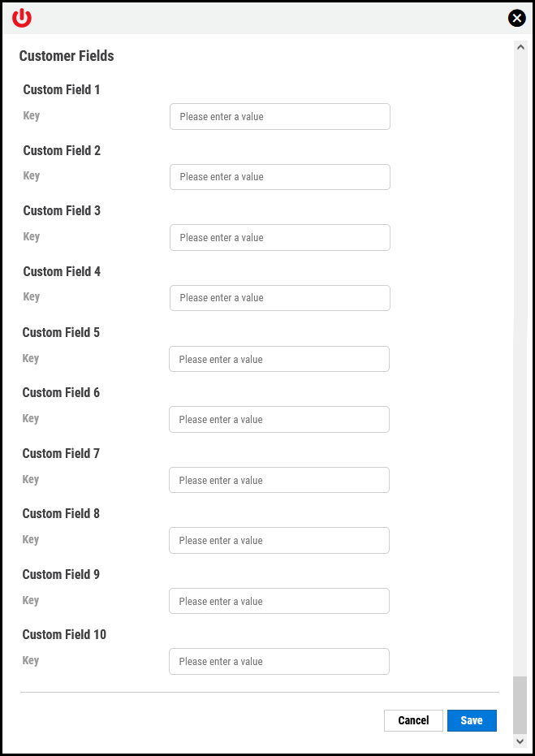
Task: Click the Cancel button
Action: point(413,720)
